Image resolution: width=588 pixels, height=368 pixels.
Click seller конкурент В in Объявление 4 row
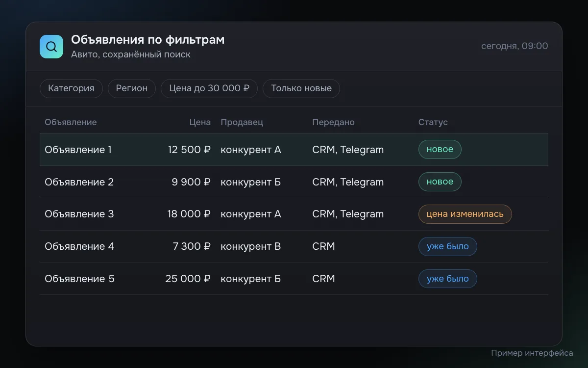pyautogui.click(x=251, y=246)
